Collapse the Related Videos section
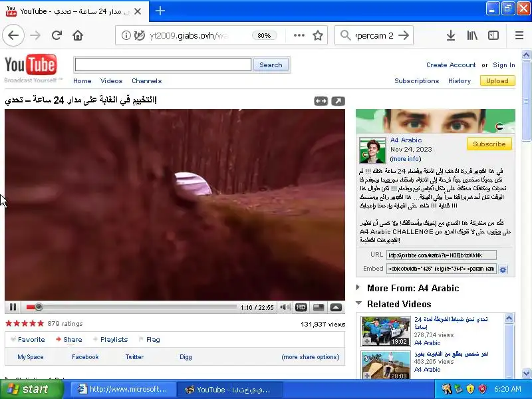Image resolution: width=532 pixels, height=399 pixels. 399,304
